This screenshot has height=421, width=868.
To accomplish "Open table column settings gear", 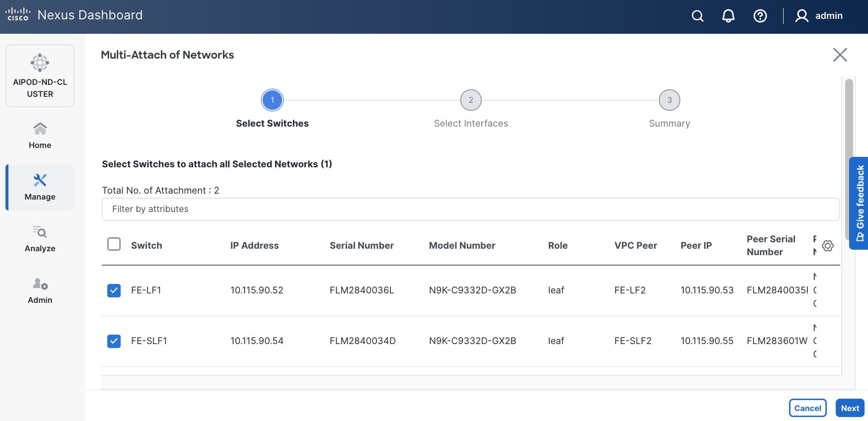I will 828,246.
